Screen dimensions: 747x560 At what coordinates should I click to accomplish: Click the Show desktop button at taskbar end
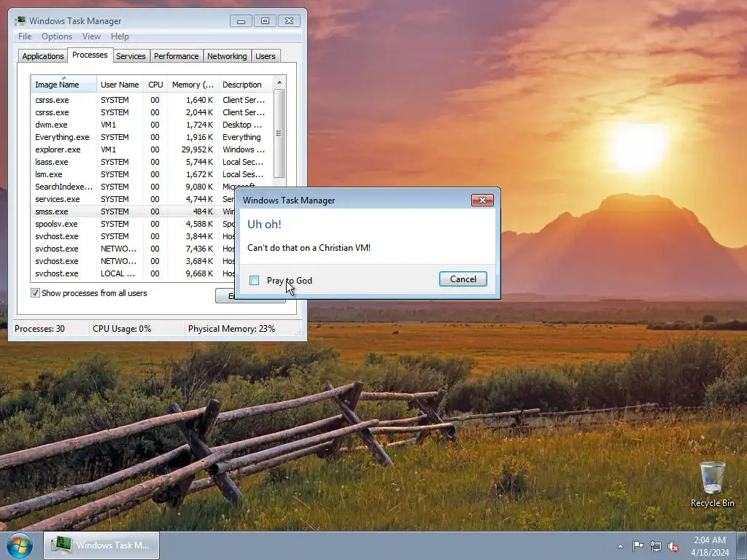[743, 545]
